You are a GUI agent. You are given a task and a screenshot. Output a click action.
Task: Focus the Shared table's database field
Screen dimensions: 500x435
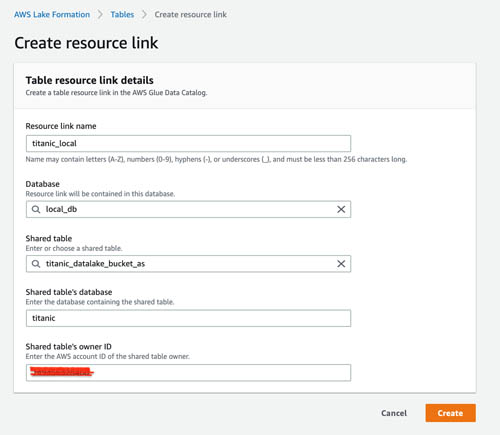[x=188, y=318]
